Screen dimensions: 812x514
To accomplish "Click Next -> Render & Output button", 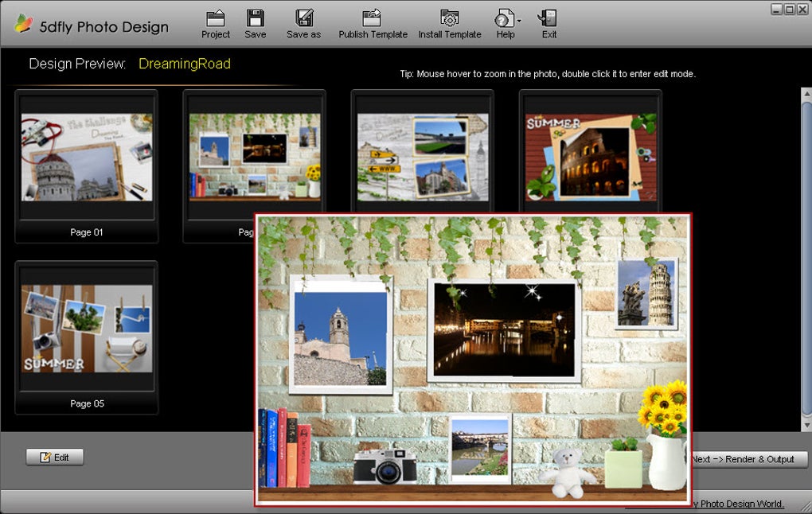I will [x=748, y=459].
